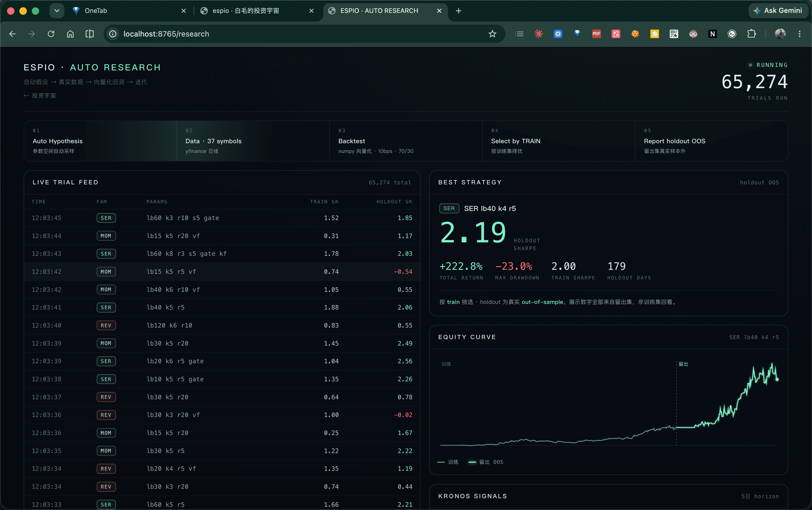Click the 留出 marker on the equity curve
The width and height of the screenshot is (812, 510).
point(683,364)
